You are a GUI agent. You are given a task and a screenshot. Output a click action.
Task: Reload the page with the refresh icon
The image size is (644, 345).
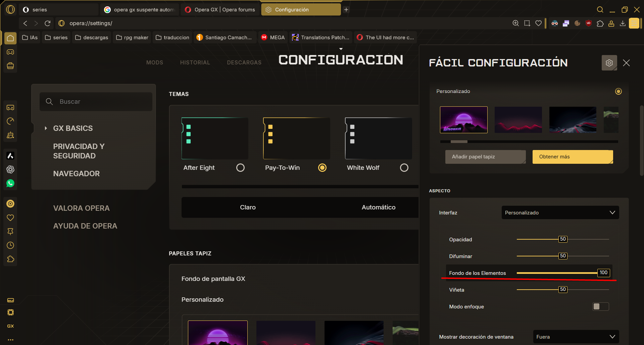pyautogui.click(x=48, y=23)
